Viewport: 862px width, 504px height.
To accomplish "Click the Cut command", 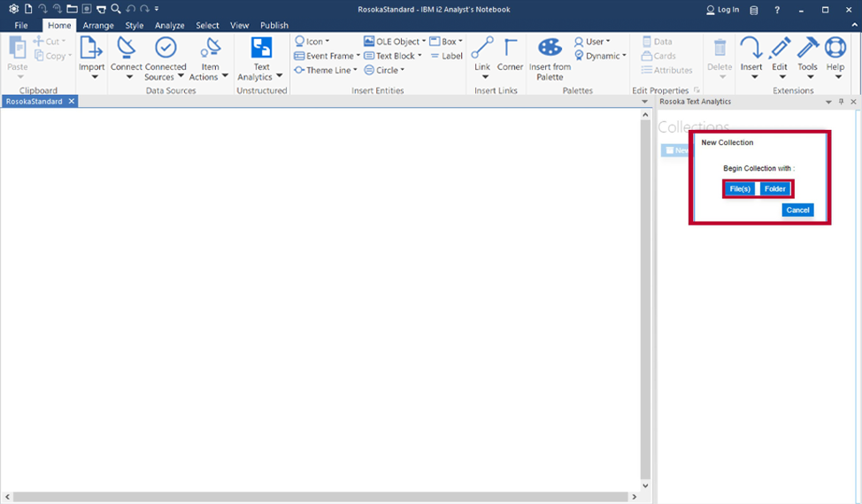I will click(49, 42).
